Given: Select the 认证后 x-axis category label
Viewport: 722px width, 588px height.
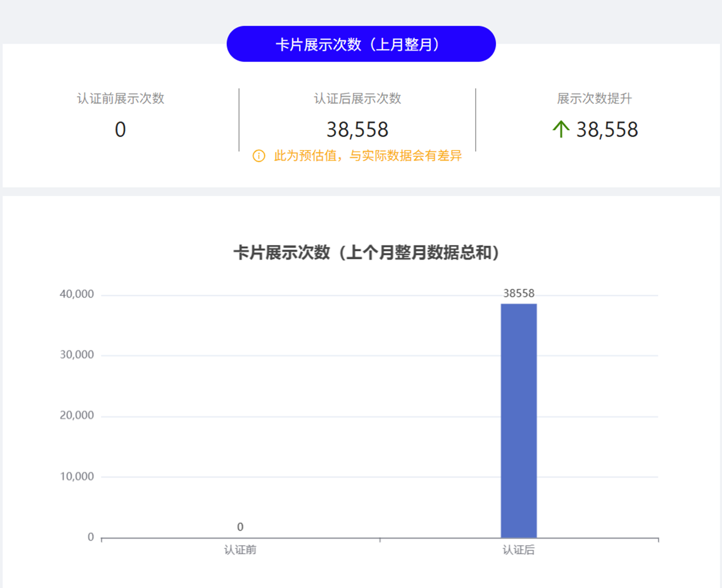Looking at the screenshot, I should [518, 550].
